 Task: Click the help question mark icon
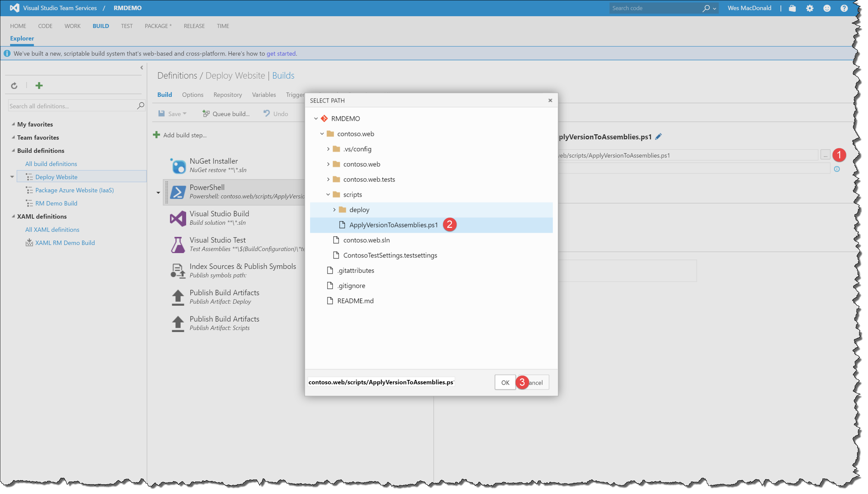844,8
